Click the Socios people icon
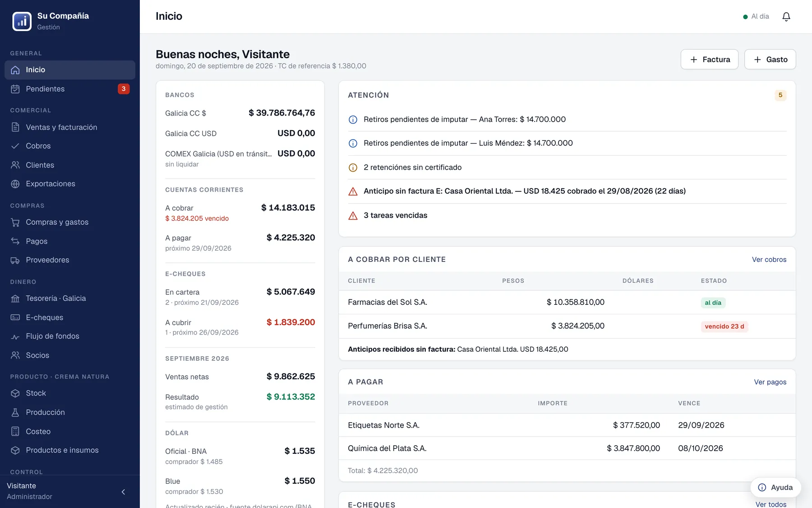This screenshot has height=508, width=812. 15,355
